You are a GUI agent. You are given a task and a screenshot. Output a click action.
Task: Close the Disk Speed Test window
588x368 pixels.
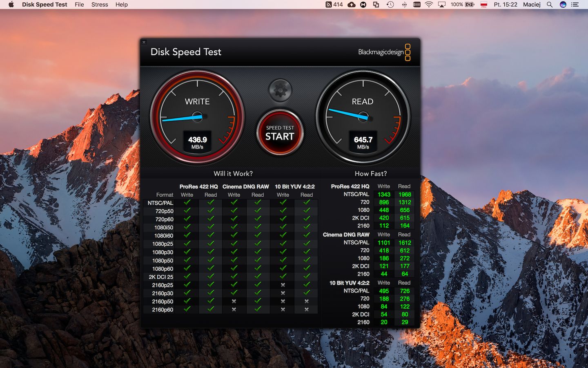[144, 42]
